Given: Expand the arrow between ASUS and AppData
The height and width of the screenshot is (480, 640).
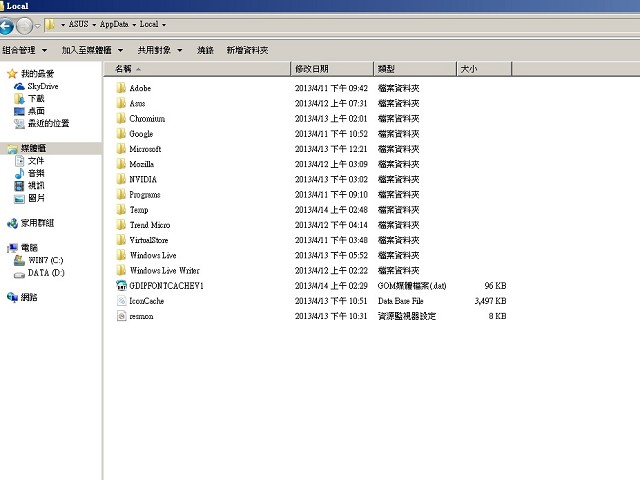Looking at the screenshot, I should pyautogui.click(x=94, y=25).
